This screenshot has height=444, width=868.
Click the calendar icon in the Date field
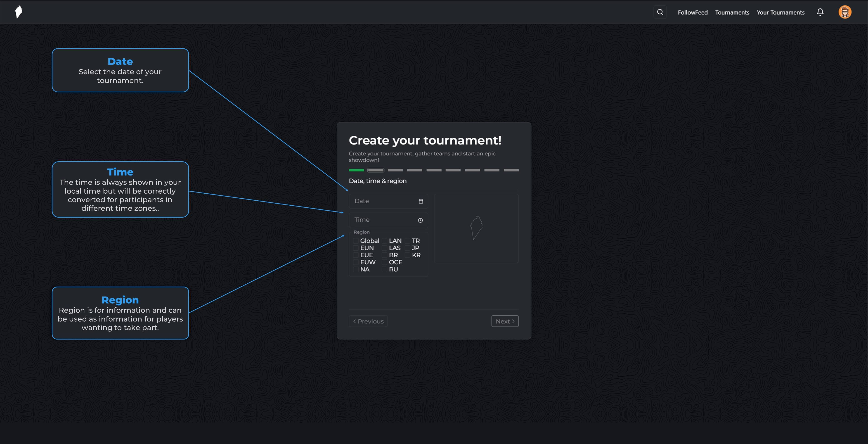pyautogui.click(x=421, y=201)
